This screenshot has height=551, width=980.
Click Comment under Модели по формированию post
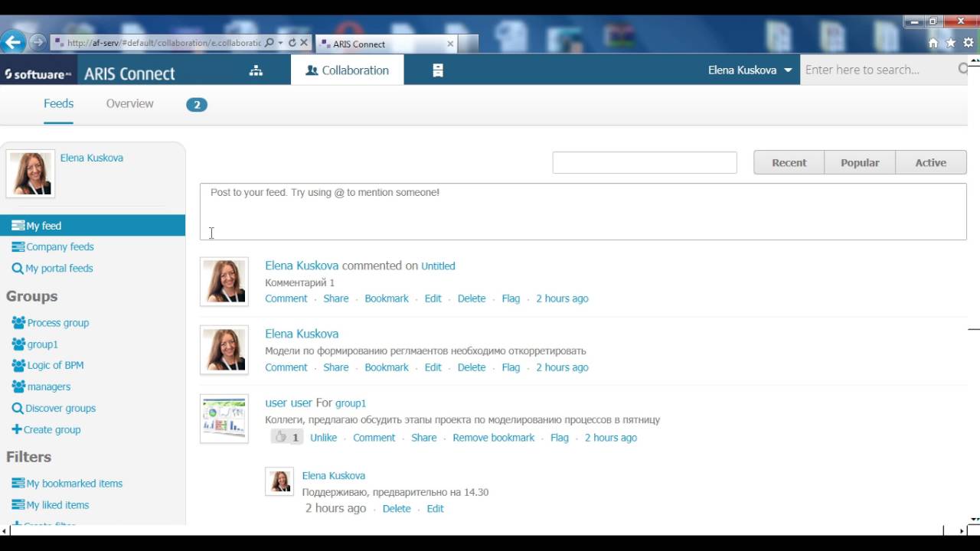point(286,367)
